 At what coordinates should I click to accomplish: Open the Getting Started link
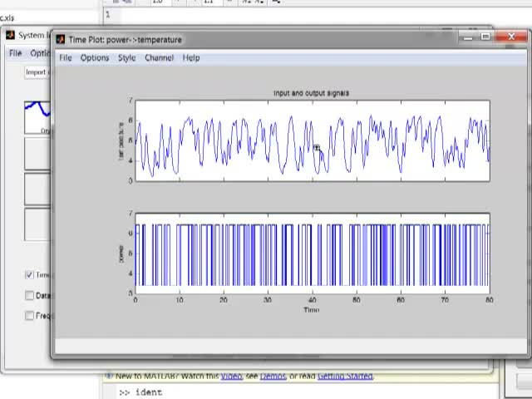(346, 376)
